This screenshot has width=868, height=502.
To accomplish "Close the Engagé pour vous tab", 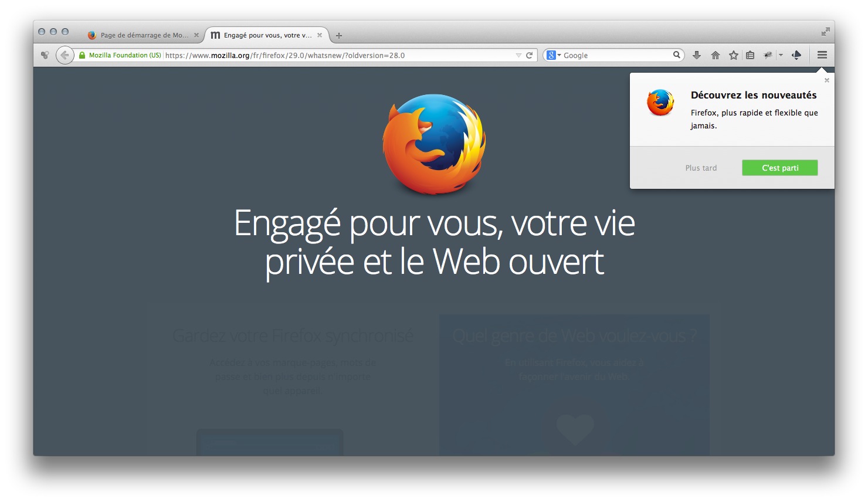I will (x=320, y=35).
